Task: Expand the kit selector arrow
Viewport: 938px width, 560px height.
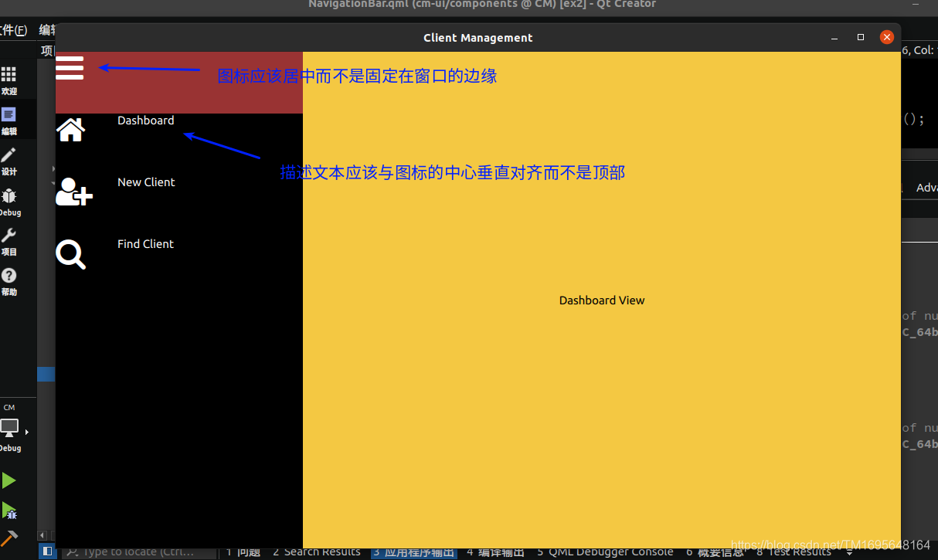Action: (x=27, y=432)
